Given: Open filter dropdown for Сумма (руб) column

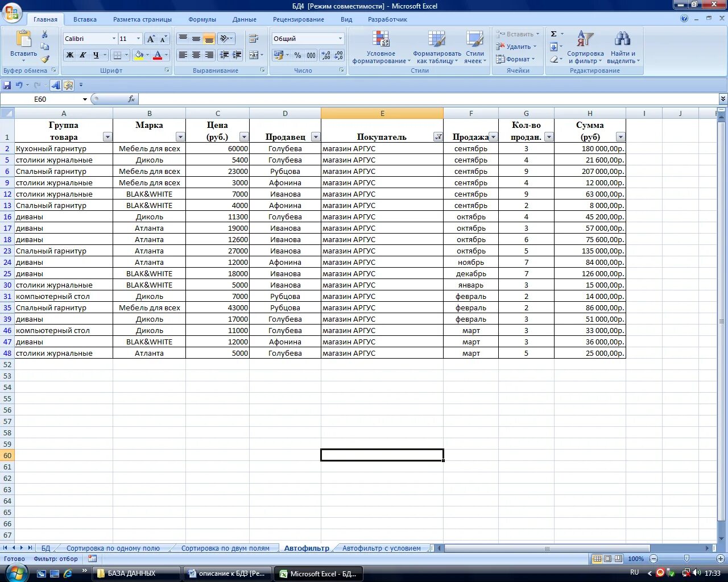Looking at the screenshot, I should (x=621, y=137).
